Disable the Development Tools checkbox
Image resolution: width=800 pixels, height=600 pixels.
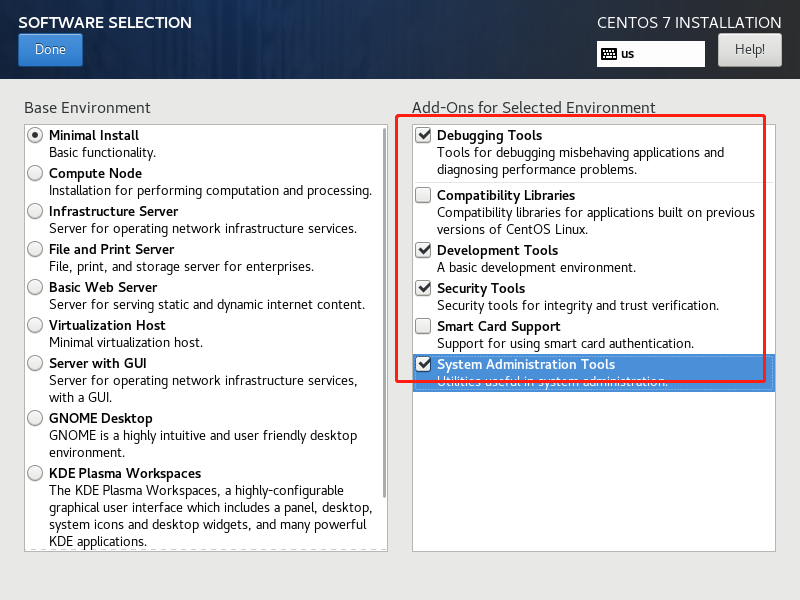coord(424,250)
